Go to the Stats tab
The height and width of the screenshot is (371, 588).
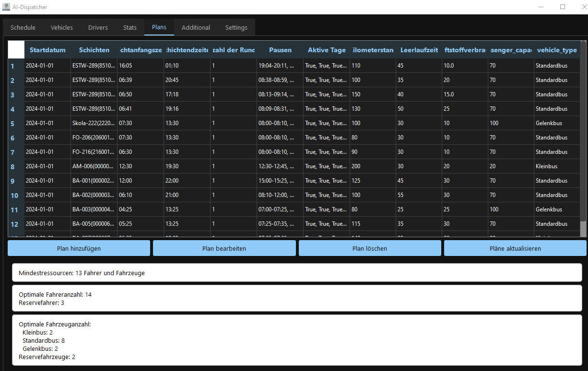[x=130, y=27]
